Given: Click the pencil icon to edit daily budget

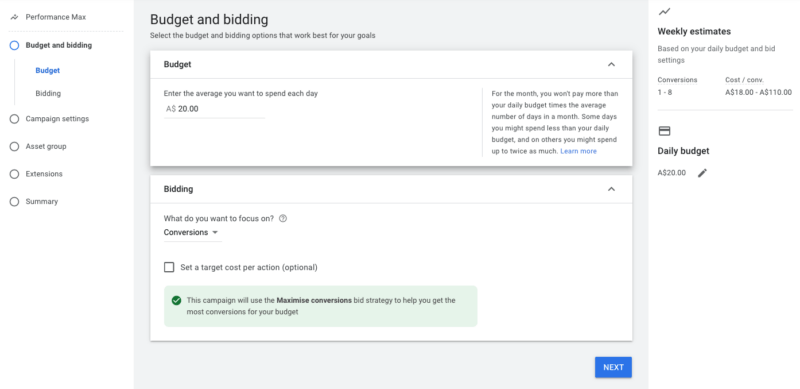Looking at the screenshot, I should coord(703,173).
